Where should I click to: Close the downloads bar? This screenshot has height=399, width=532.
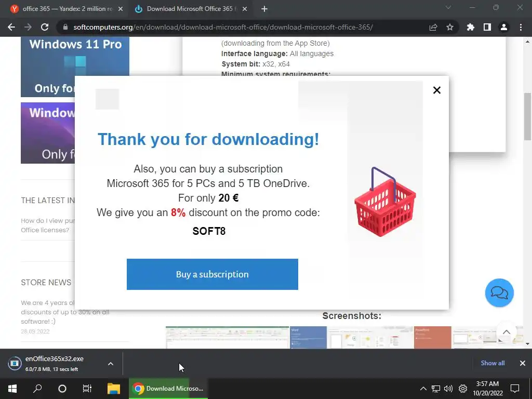(523, 363)
